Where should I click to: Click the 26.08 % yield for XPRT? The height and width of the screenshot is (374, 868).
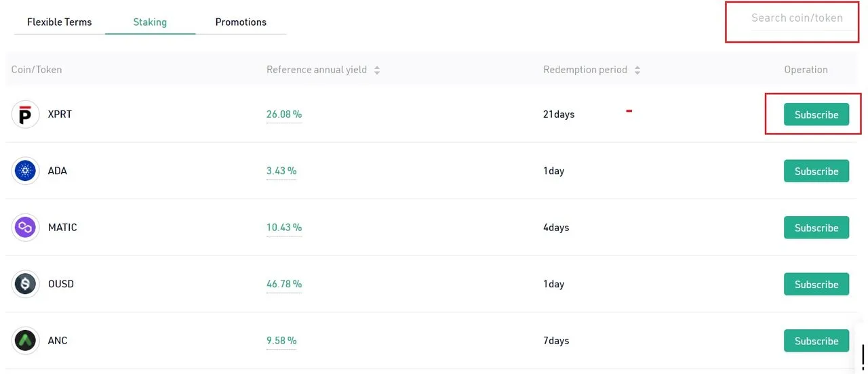tap(284, 115)
